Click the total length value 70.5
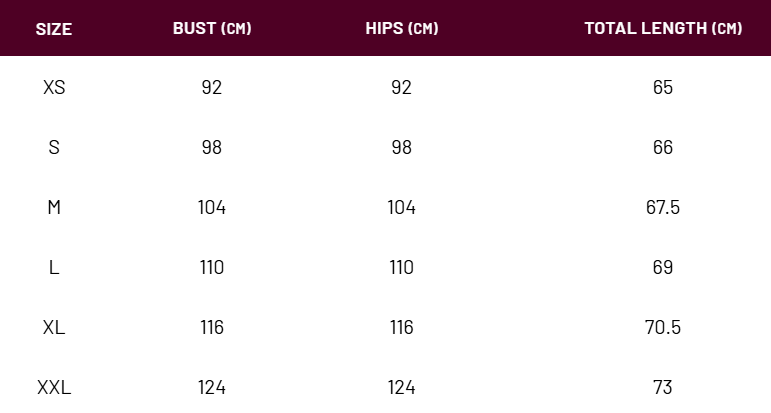 [663, 327]
